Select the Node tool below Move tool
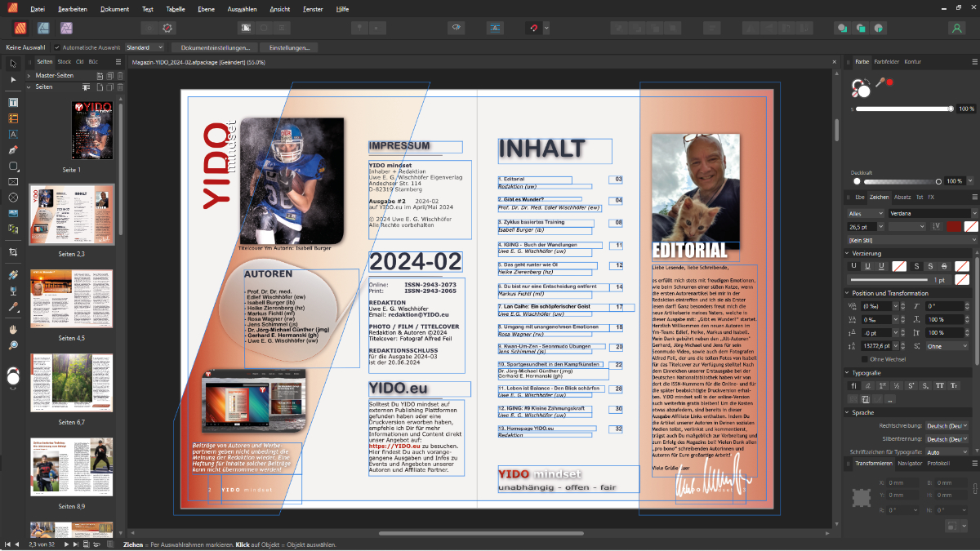Image resolution: width=980 pixels, height=551 pixels. 13,80
